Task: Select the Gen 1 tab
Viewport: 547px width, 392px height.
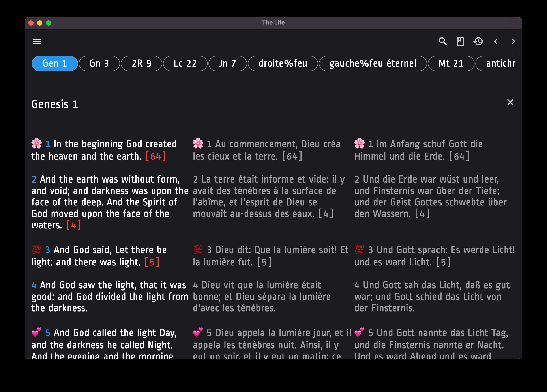Action: tap(55, 63)
